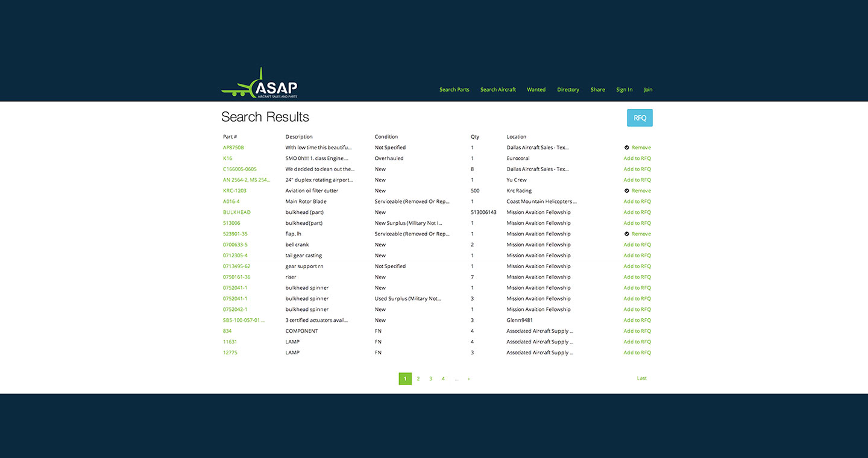This screenshot has height=458, width=868.
Task: Click checkmark icon on 523901-35 row
Action: (627, 234)
